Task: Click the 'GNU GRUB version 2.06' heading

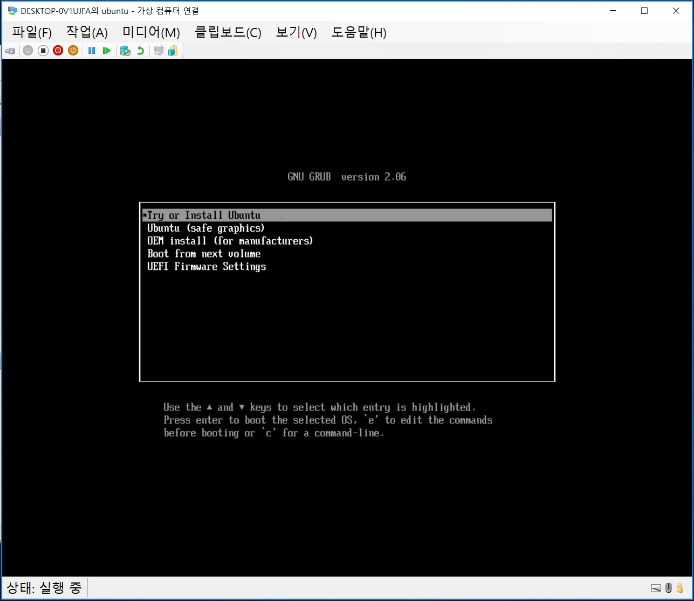Action: [x=347, y=177]
